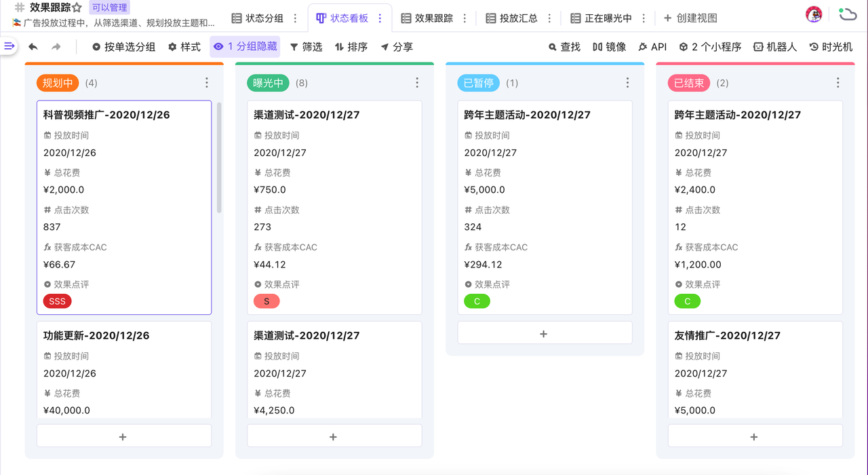Open the 筛选 filter options

click(x=306, y=47)
